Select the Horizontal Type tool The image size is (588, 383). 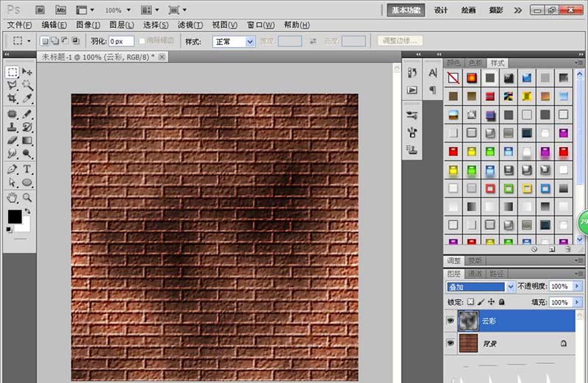(27, 169)
